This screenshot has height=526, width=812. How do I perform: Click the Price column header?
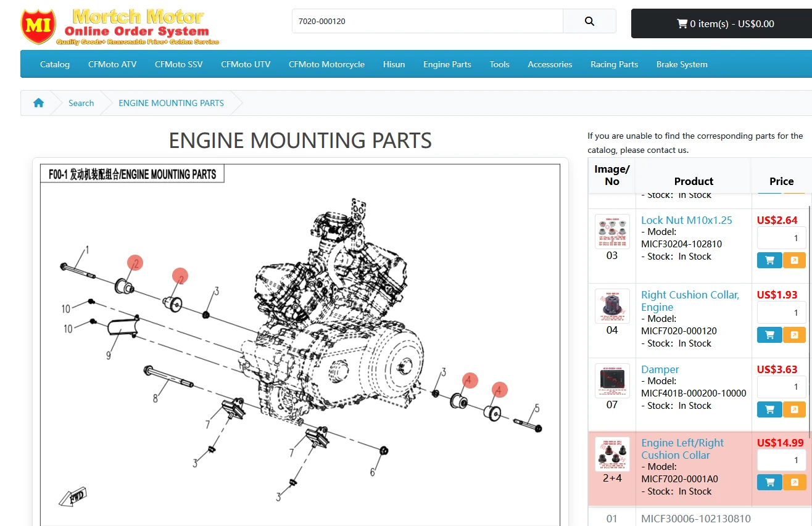(x=781, y=181)
